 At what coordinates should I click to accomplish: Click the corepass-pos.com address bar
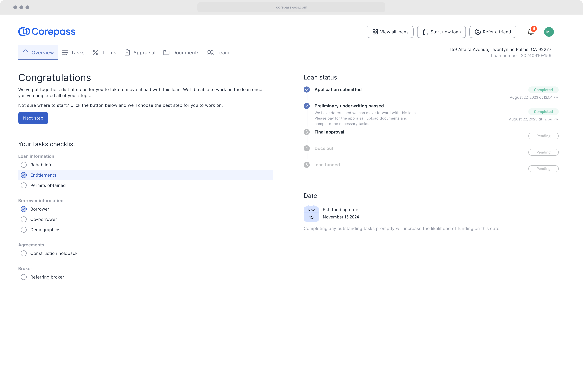(x=291, y=7)
